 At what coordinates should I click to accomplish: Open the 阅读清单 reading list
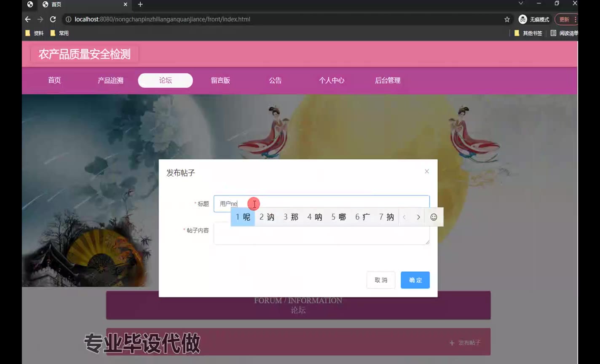click(x=564, y=33)
